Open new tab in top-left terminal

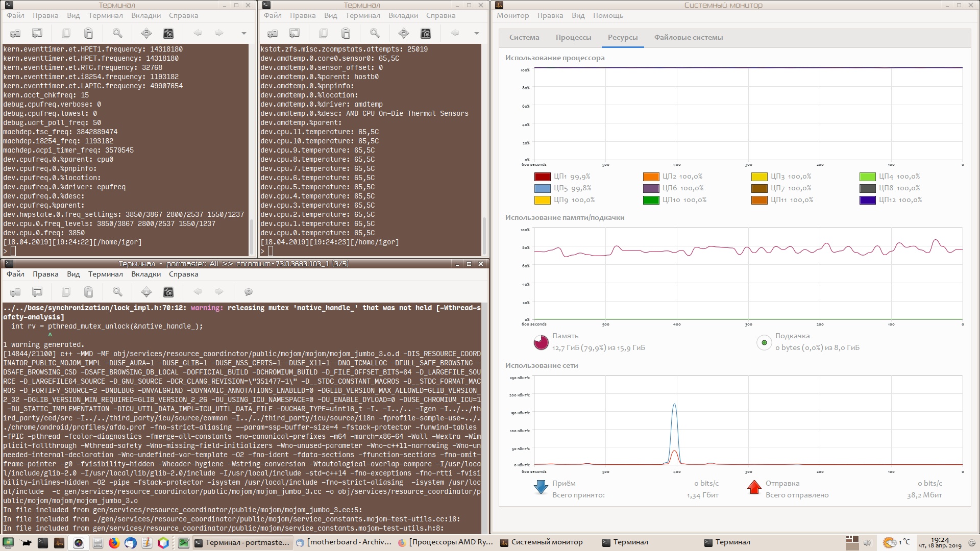[15, 34]
